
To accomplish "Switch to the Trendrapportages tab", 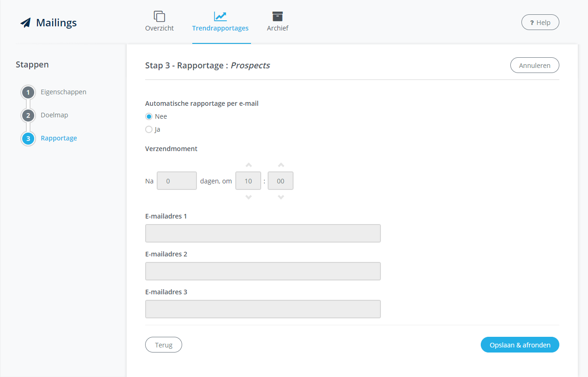I will [x=220, y=28].
